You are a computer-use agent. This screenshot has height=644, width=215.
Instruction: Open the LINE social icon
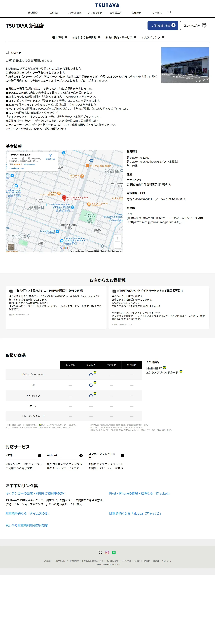pos(114,553)
